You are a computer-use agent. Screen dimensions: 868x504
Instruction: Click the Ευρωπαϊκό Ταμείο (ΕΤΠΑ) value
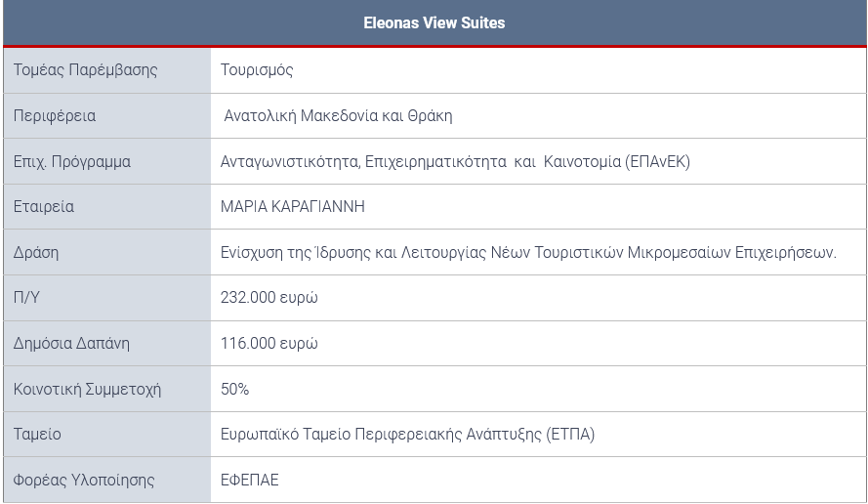[407, 435]
